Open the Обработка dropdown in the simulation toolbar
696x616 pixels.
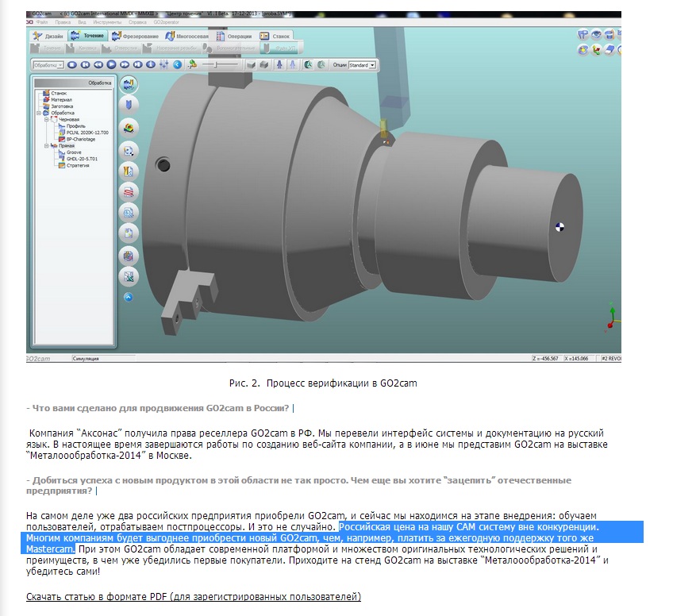[x=48, y=65]
